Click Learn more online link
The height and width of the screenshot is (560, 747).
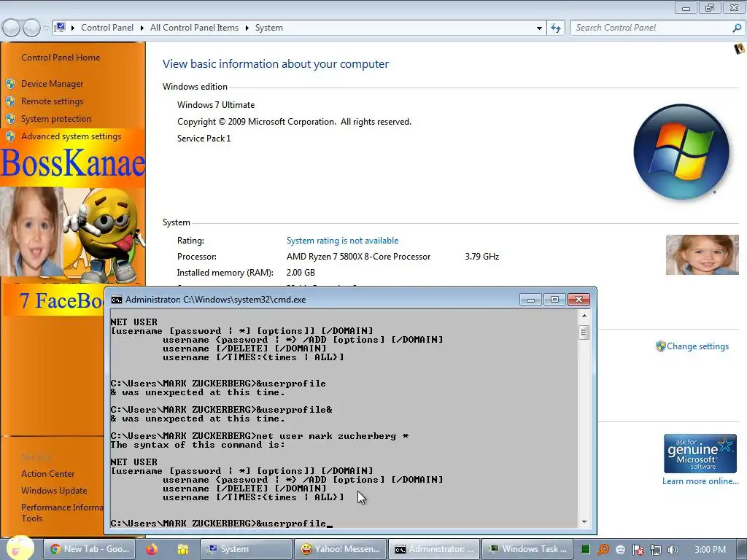(700, 481)
